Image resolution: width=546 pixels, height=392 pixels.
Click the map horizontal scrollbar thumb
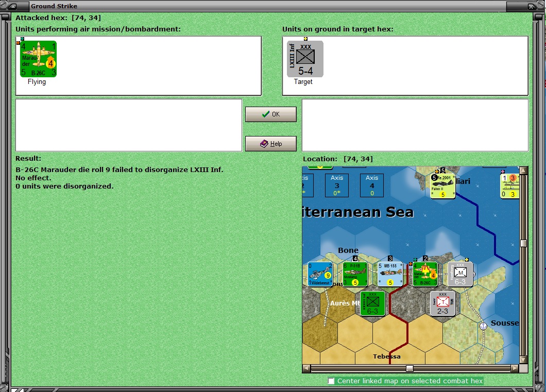tap(410, 368)
